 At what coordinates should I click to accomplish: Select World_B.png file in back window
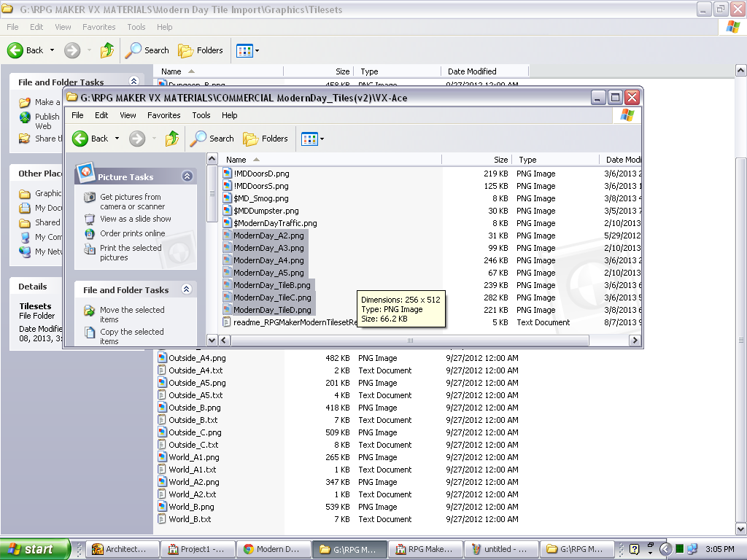(x=191, y=507)
